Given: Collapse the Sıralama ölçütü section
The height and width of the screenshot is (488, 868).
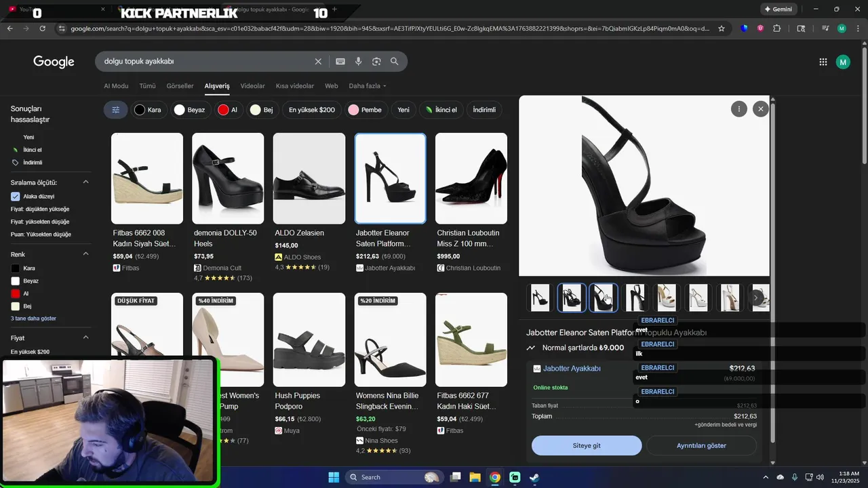Looking at the screenshot, I should [85, 182].
